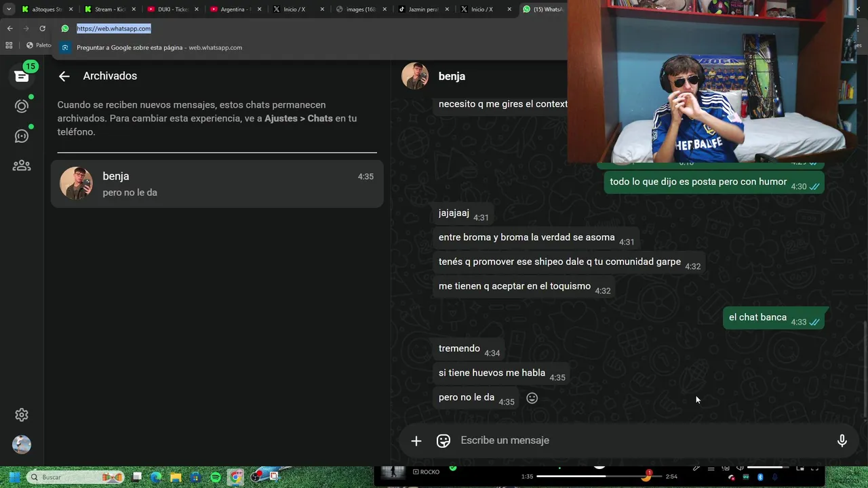The width and height of the screenshot is (868, 488).
Task: Click the message 'jajajaaj'
Action: 463,213
